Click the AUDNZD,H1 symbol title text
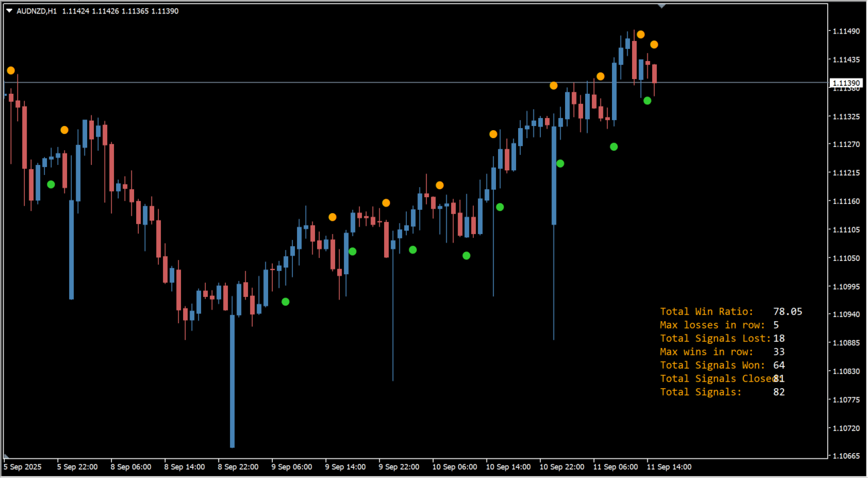The width and height of the screenshot is (868, 478). click(x=36, y=11)
